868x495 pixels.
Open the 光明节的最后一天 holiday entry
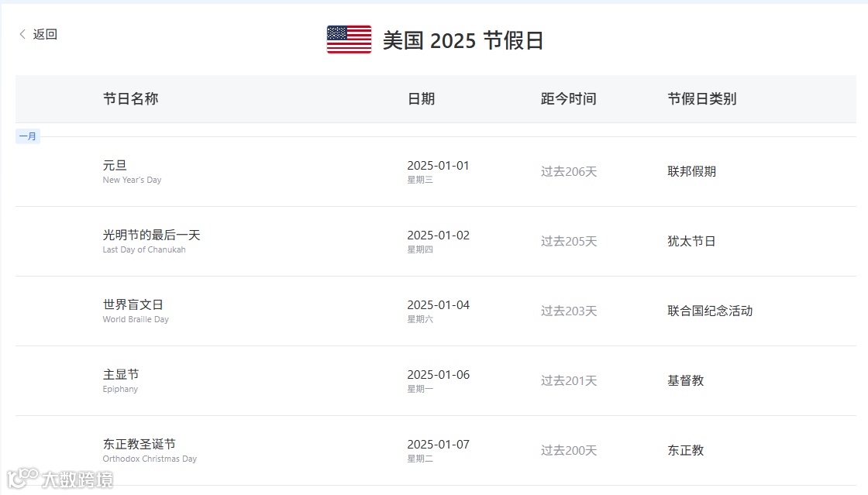436,241
